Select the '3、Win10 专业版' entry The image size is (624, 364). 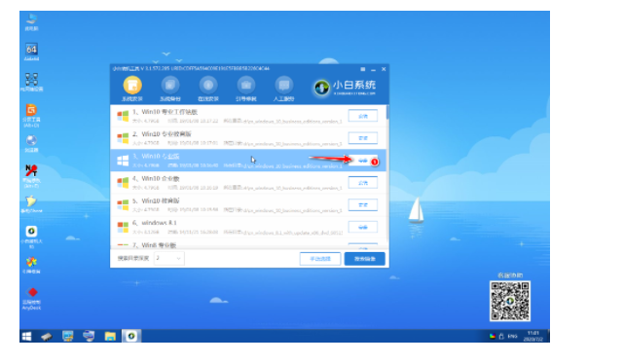coord(248,161)
